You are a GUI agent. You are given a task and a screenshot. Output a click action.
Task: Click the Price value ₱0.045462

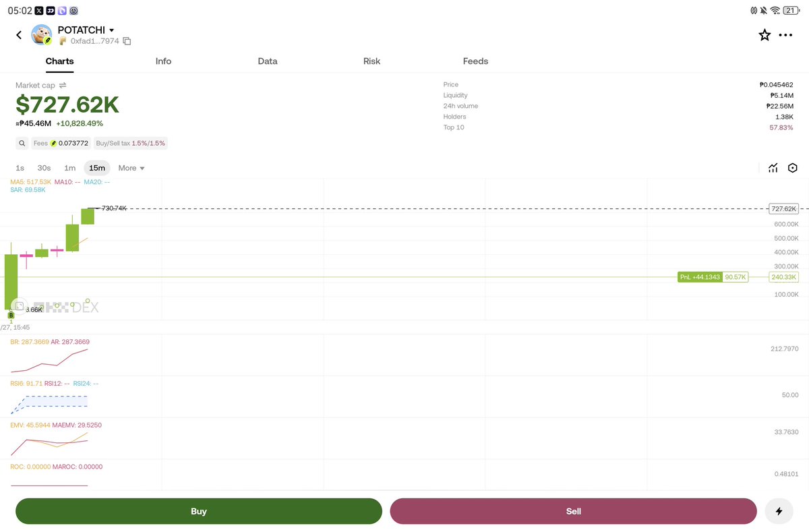776,85
